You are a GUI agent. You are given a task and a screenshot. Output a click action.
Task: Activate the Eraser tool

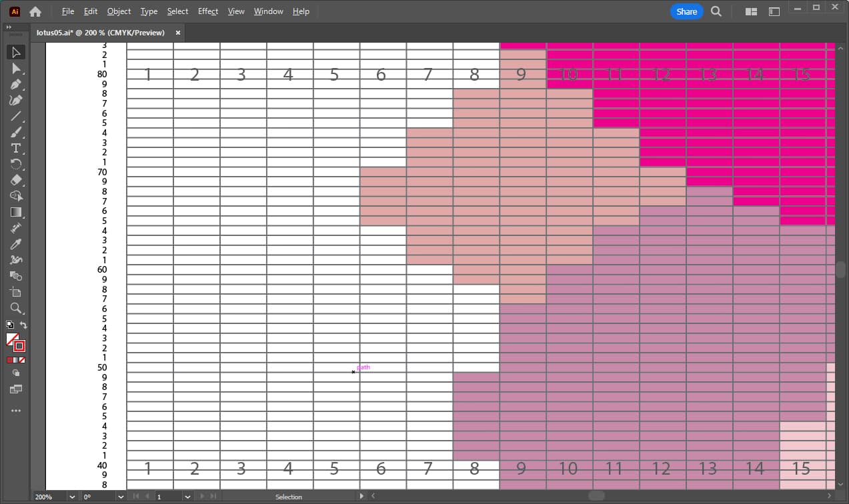click(16, 180)
